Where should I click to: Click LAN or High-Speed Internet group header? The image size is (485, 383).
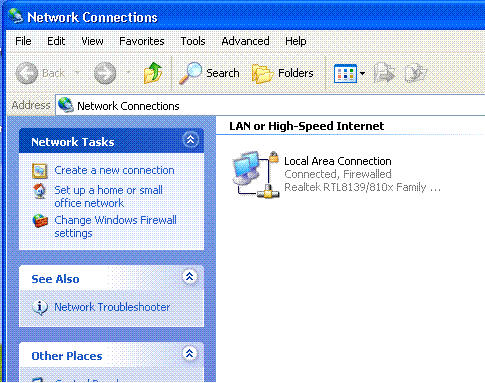point(307,126)
